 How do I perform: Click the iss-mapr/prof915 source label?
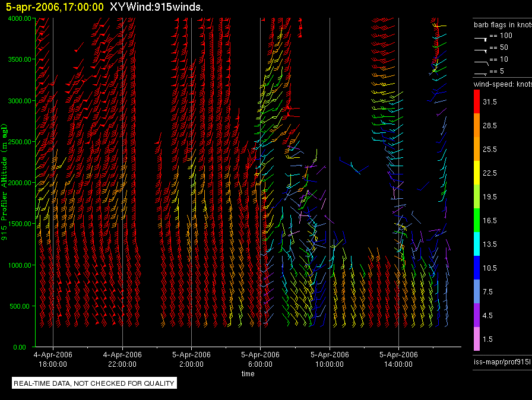501,361
